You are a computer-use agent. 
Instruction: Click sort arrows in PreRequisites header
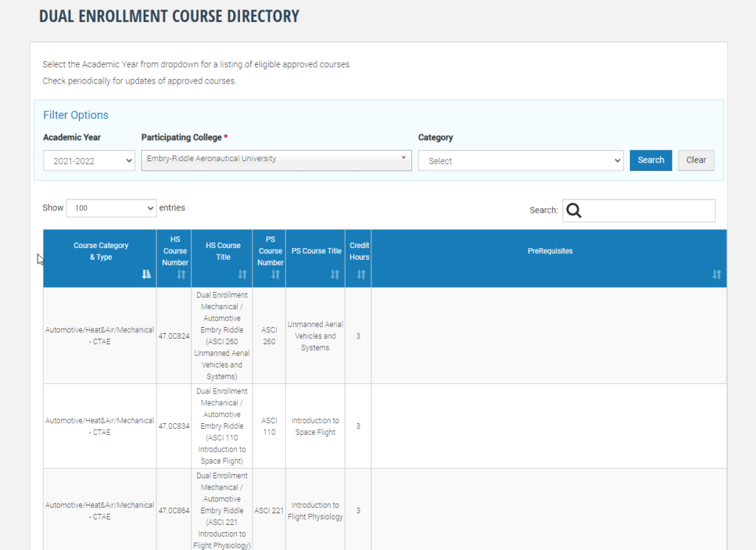(716, 275)
